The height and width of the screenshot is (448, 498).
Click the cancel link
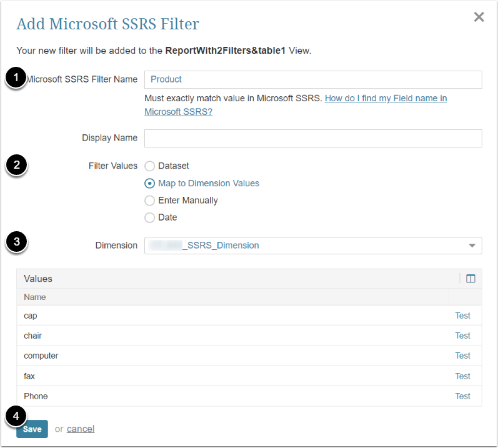tap(81, 429)
